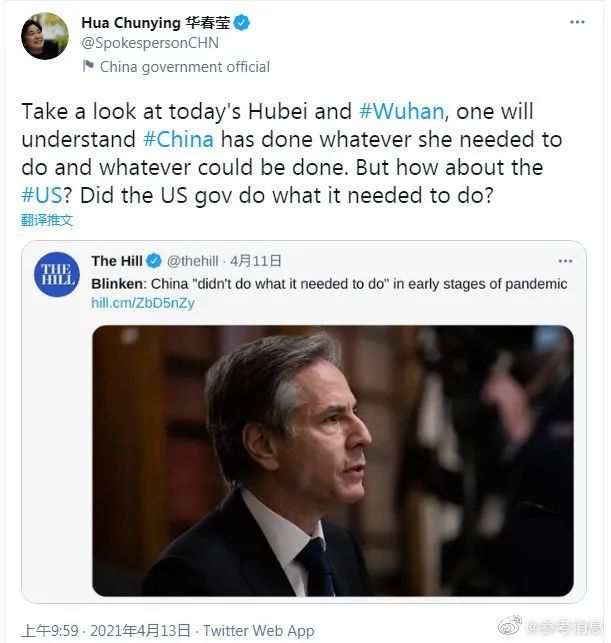This screenshot has width=611, height=643.
Task: Click the Twitter Web App source label
Action: (x=259, y=630)
